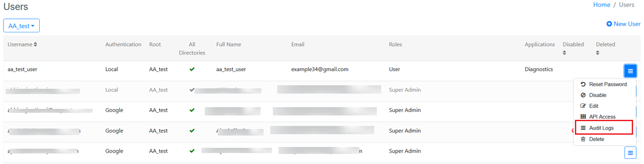Click the green checkmark in third user row
The width and height of the screenshot is (644, 164).
[192, 110]
